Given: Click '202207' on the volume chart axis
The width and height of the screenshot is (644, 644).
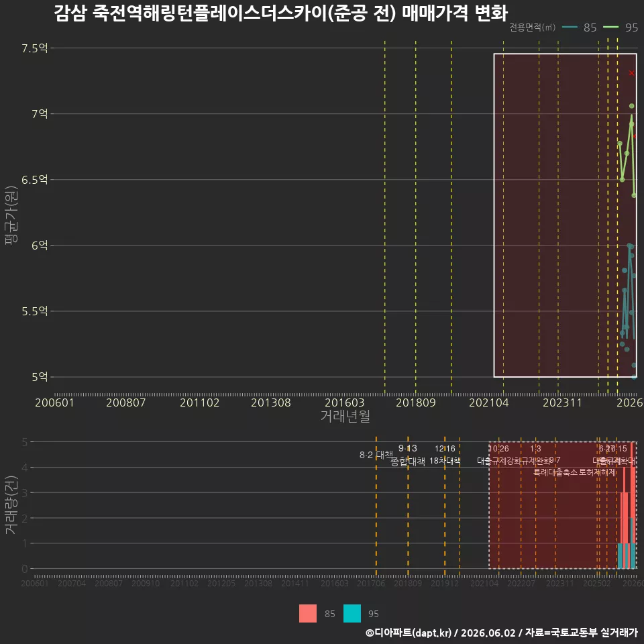Looking at the screenshot, I should pyautogui.click(x=521, y=583).
